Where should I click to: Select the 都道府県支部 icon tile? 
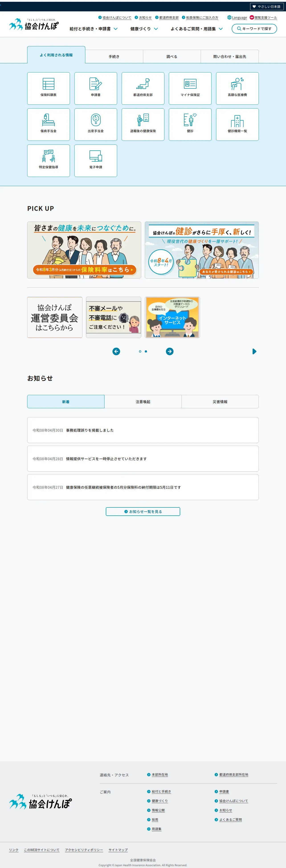143,88
